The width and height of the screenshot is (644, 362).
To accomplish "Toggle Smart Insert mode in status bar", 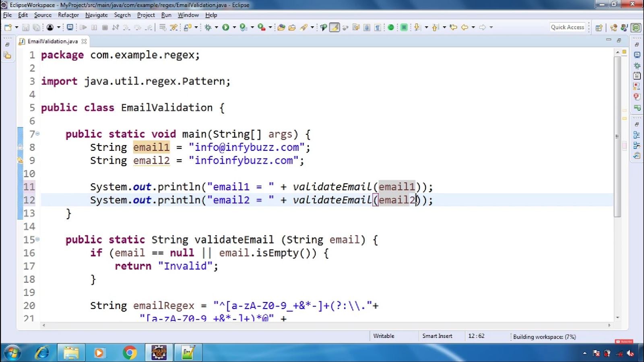I will tap(437, 336).
